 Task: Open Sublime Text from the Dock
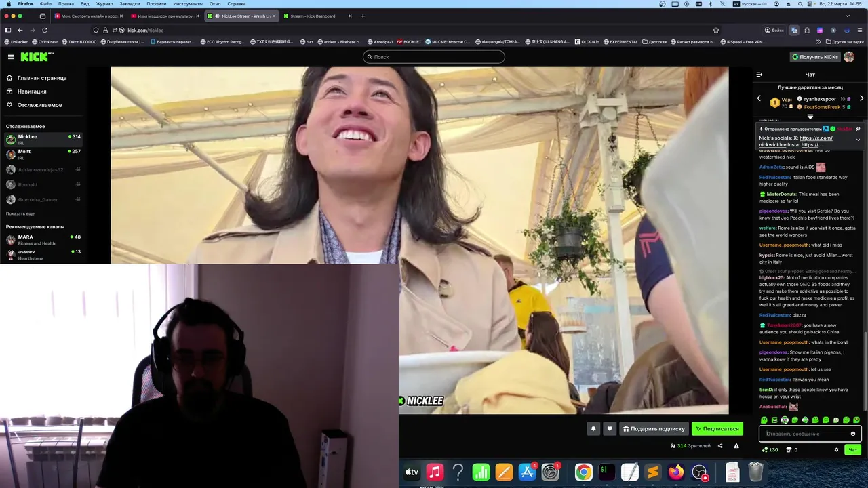tap(653, 472)
